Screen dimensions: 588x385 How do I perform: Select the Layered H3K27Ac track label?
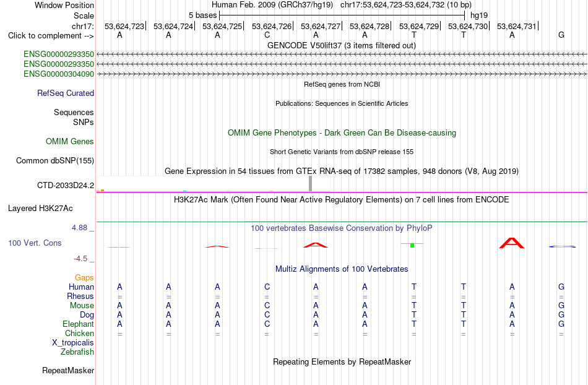coord(40,208)
